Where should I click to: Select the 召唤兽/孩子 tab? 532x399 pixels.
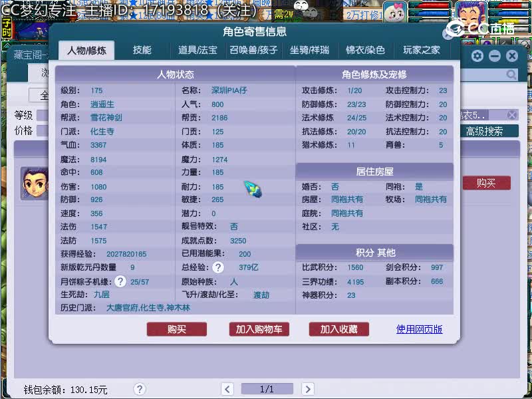[253, 51]
